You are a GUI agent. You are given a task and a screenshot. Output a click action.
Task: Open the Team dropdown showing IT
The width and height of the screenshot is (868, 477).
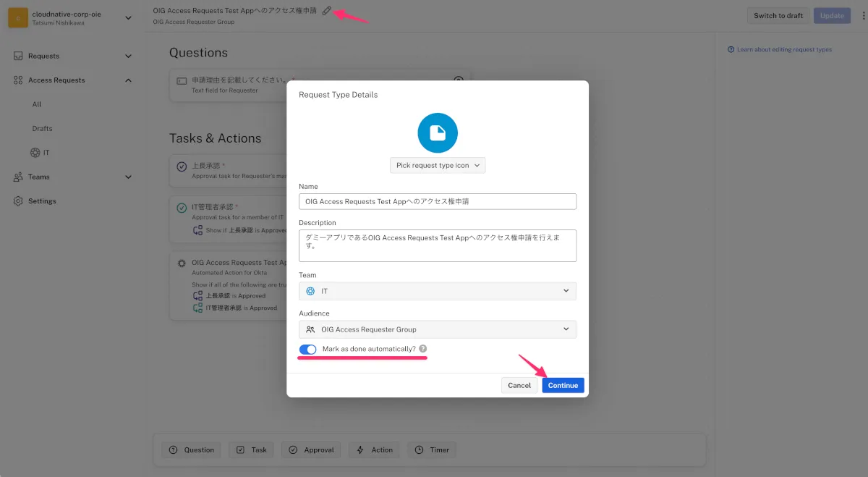(438, 291)
